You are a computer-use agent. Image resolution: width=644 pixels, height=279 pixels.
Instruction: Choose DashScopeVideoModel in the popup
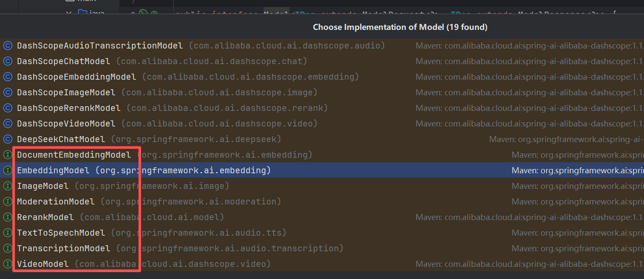coord(66,123)
